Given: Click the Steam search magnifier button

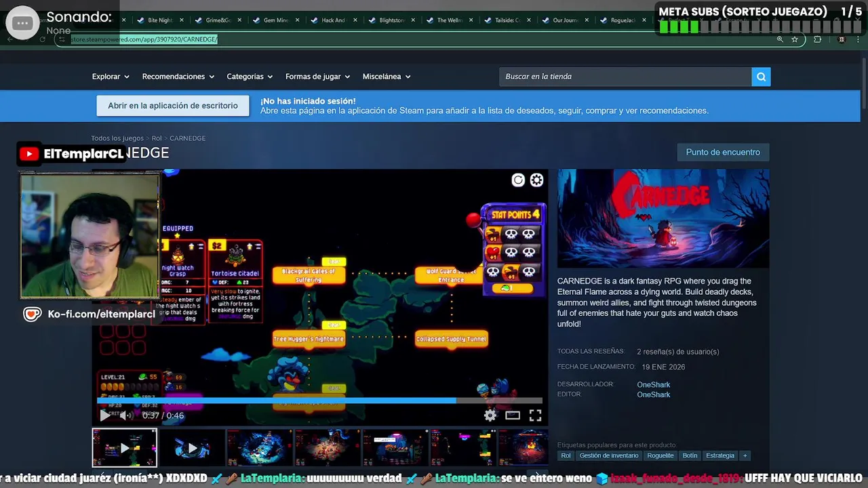Looking at the screenshot, I should pos(761,77).
